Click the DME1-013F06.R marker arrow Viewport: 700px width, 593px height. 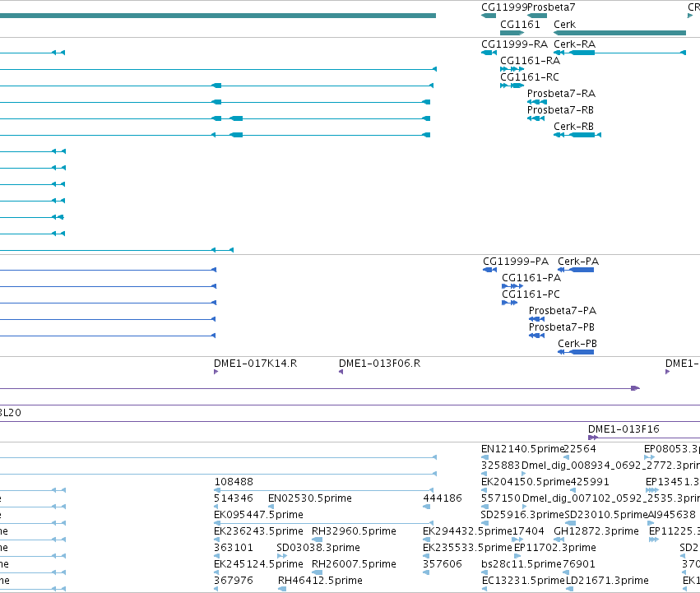[341, 372]
